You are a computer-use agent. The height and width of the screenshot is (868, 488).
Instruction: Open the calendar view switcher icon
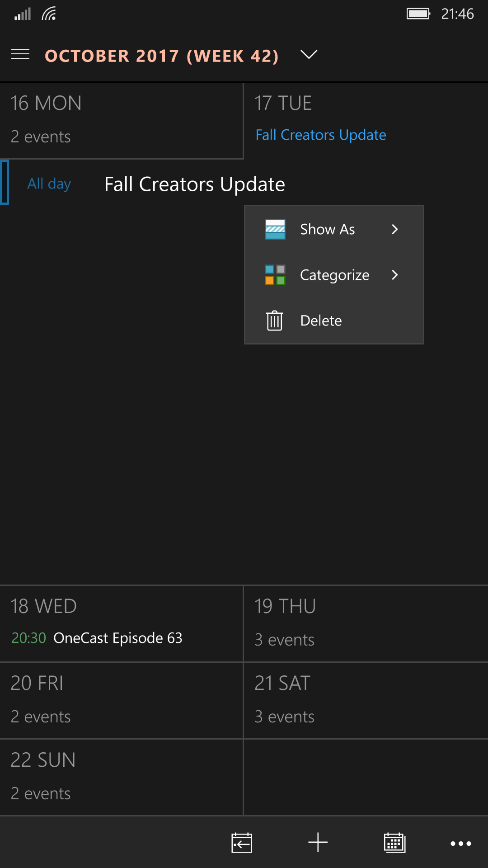click(x=394, y=843)
